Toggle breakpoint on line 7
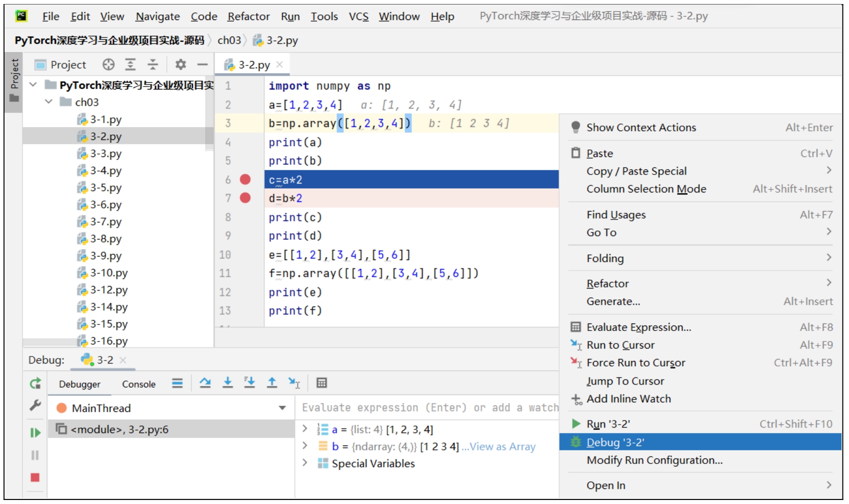This screenshot has width=849, height=504. [245, 198]
